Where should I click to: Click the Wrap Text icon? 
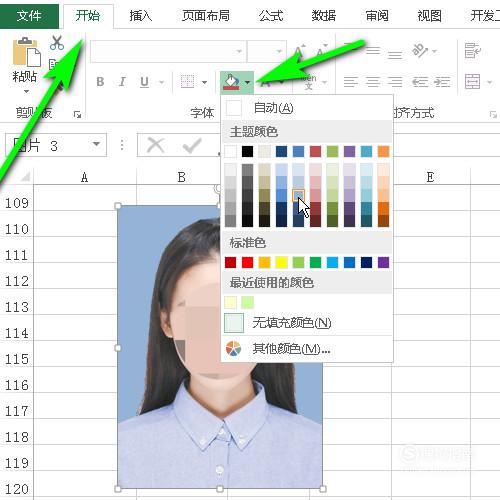tap(473, 51)
